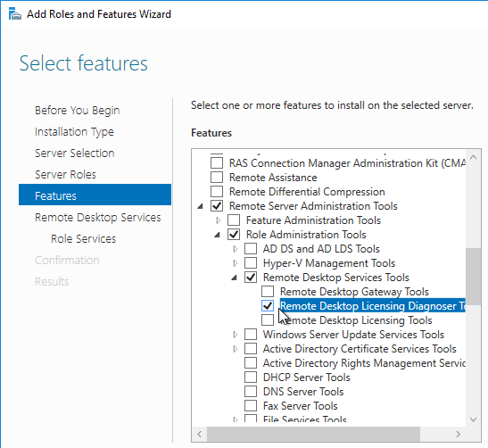Collapse the Role Administration Tools node
The width and height of the screenshot is (488, 448).
[x=217, y=235]
